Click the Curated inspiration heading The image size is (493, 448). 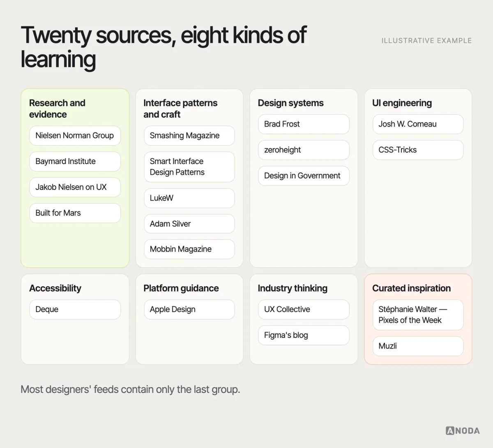pos(411,289)
